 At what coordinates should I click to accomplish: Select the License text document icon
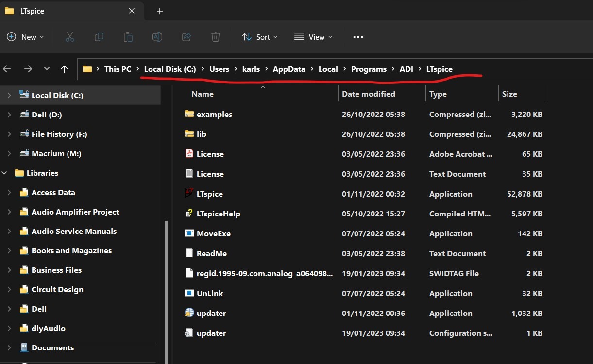(x=189, y=174)
